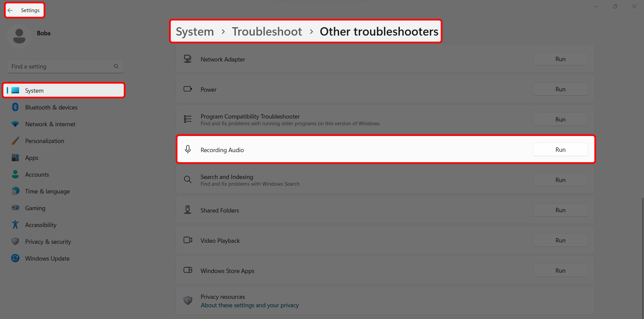Click the Personalization paintbrush icon

pyautogui.click(x=15, y=141)
